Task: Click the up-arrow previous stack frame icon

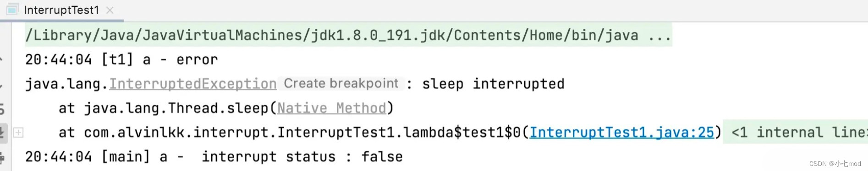Action: [x=2, y=59]
